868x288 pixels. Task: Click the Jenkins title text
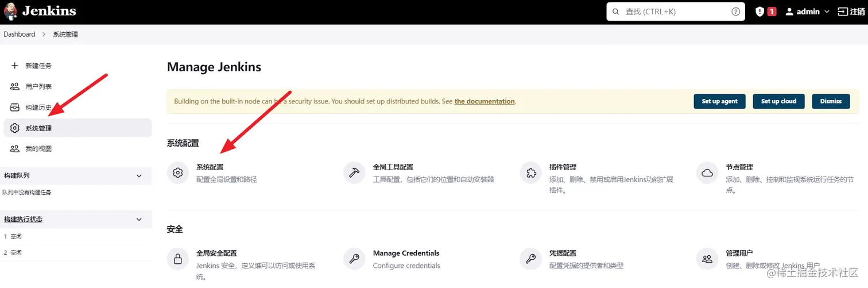pyautogui.click(x=49, y=11)
